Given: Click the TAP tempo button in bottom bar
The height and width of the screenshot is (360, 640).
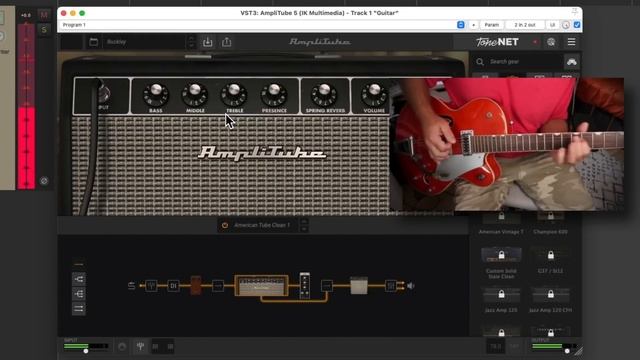Looking at the screenshot, I should click(514, 347).
